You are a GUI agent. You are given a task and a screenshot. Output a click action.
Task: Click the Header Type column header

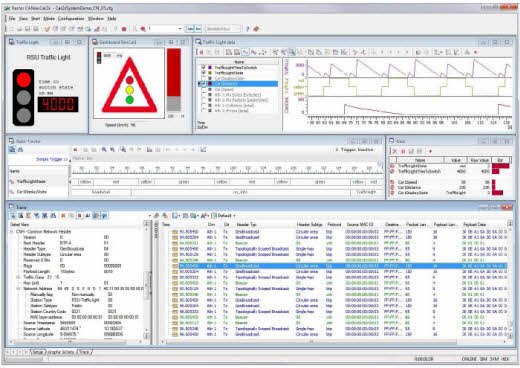(x=246, y=225)
